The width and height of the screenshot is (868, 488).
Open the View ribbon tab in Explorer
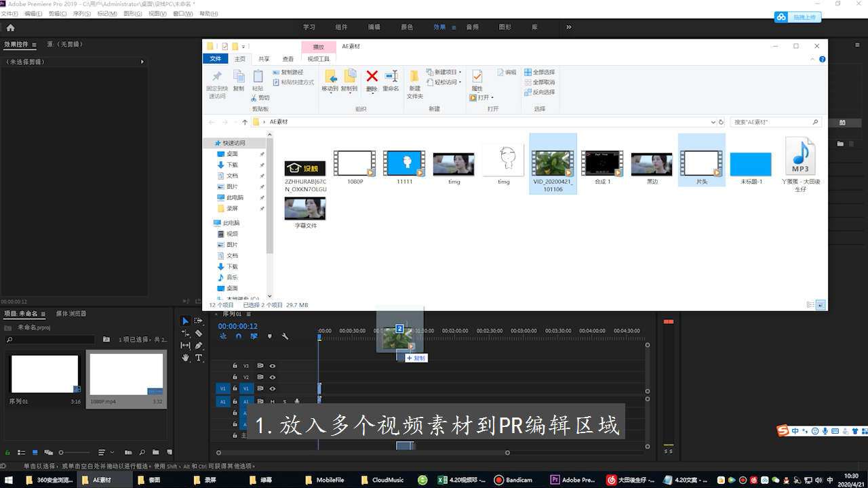point(288,59)
